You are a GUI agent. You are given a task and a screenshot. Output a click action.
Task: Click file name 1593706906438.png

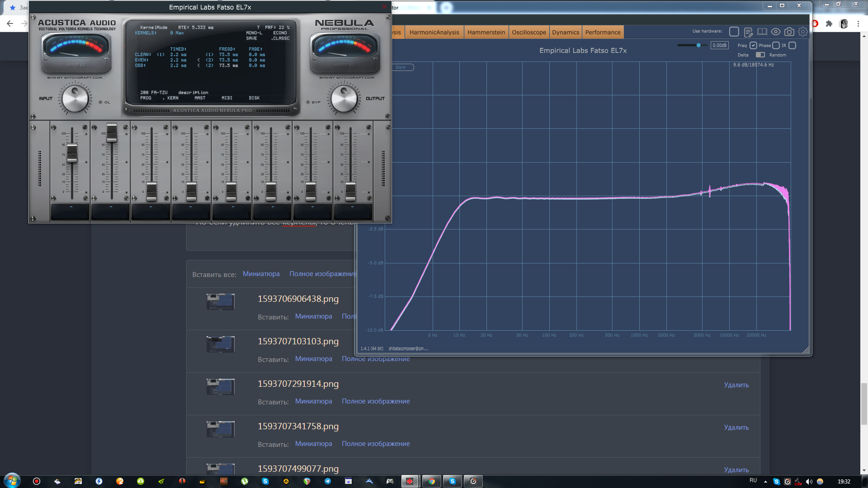coord(298,299)
